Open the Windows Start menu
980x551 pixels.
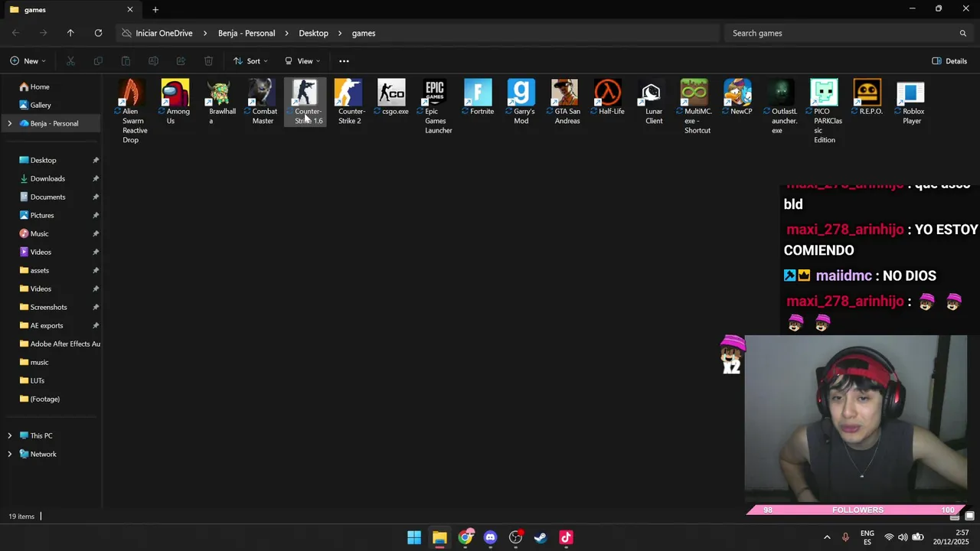tap(414, 537)
